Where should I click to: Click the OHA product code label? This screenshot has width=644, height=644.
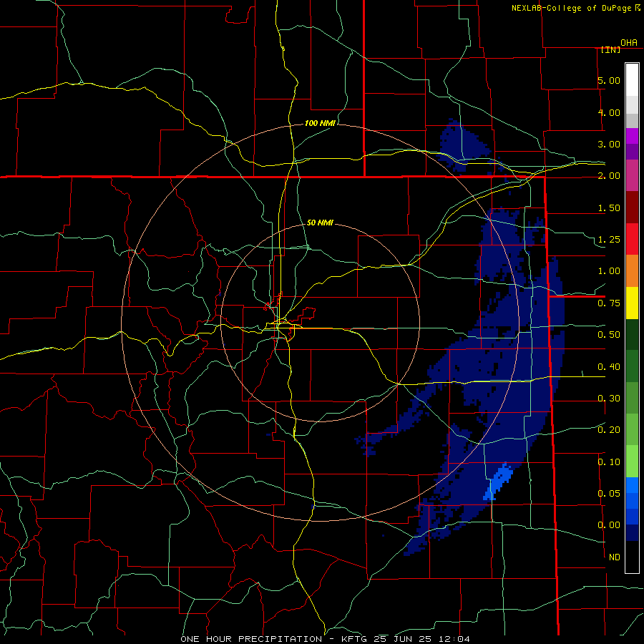(x=629, y=43)
